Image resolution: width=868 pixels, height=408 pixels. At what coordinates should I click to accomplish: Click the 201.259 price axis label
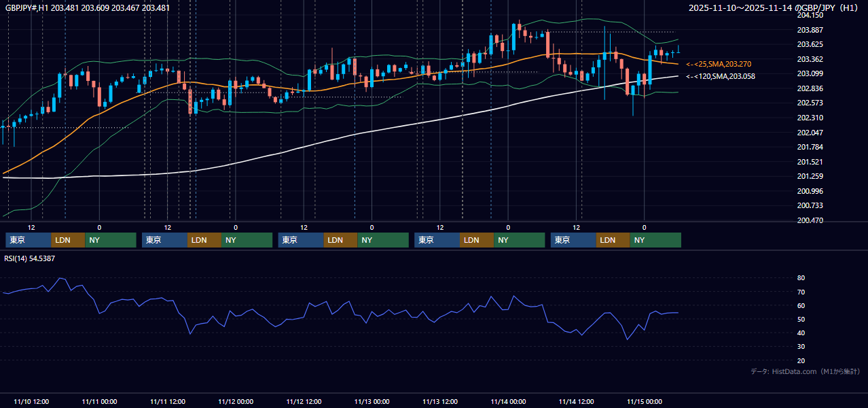click(x=810, y=176)
